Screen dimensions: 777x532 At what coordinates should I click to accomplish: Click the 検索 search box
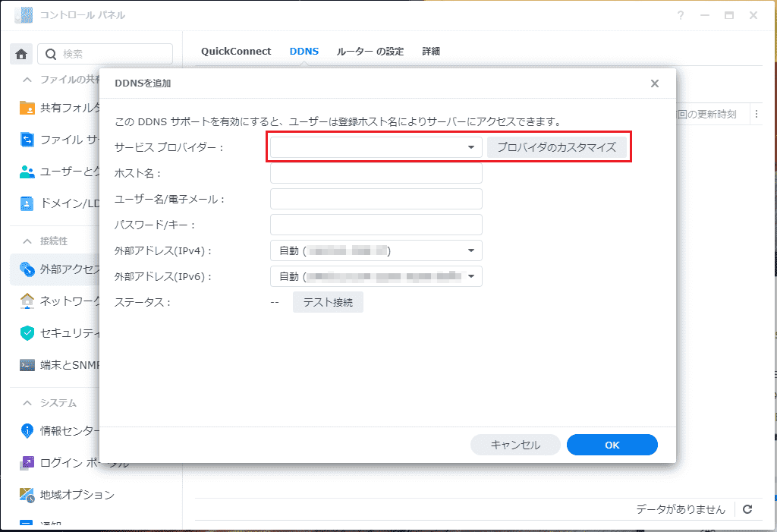(105, 54)
